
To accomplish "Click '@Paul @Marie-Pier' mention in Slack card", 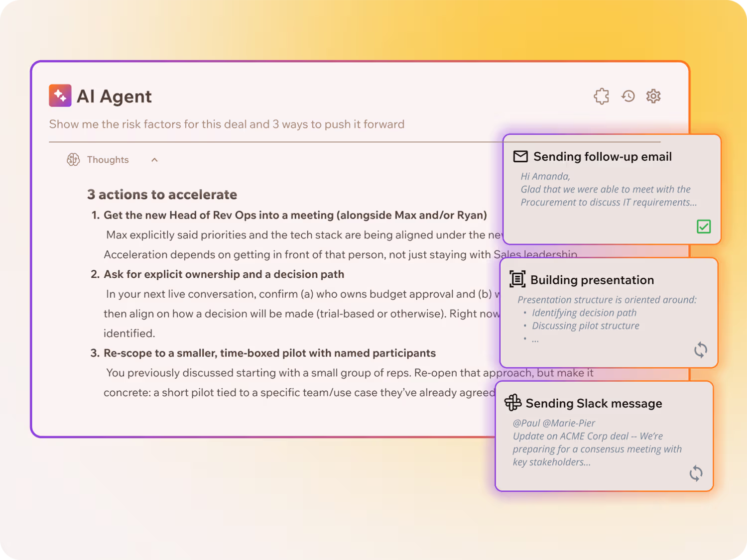I will click(x=554, y=423).
